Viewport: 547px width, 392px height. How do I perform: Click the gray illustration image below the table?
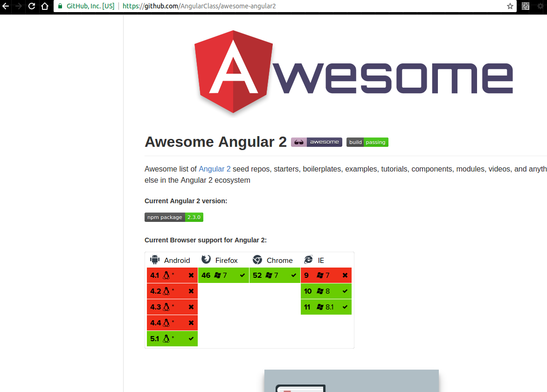click(351, 381)
